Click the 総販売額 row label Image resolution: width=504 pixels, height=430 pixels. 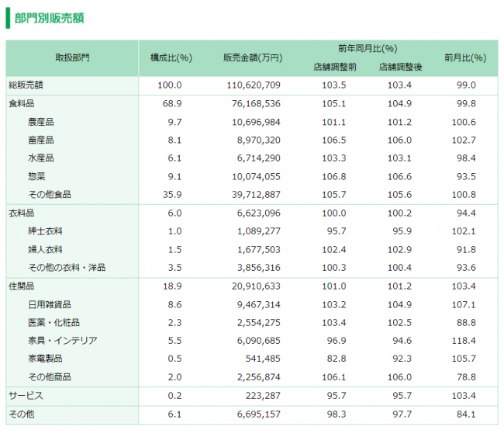pyautogui.click(x=24, y=85)
